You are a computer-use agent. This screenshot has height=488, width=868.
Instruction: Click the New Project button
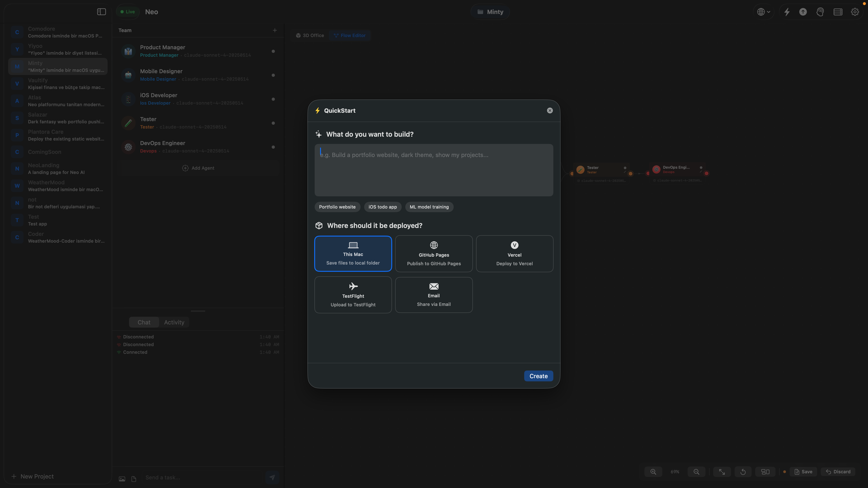32,476
